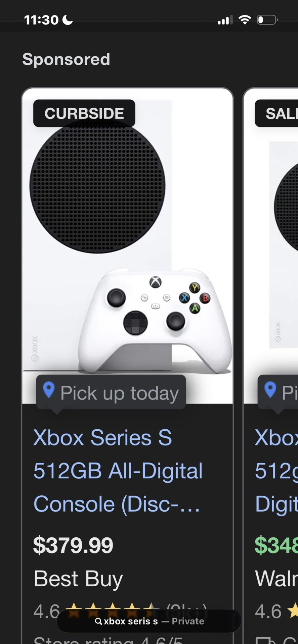Tap the map pin on Pick up today

(49, 390)
